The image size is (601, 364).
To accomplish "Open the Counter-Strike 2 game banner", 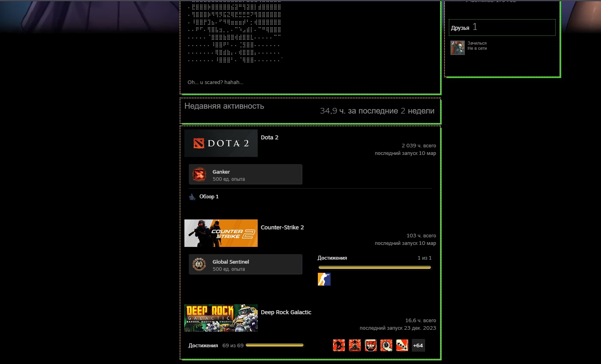I will [221, 233].
